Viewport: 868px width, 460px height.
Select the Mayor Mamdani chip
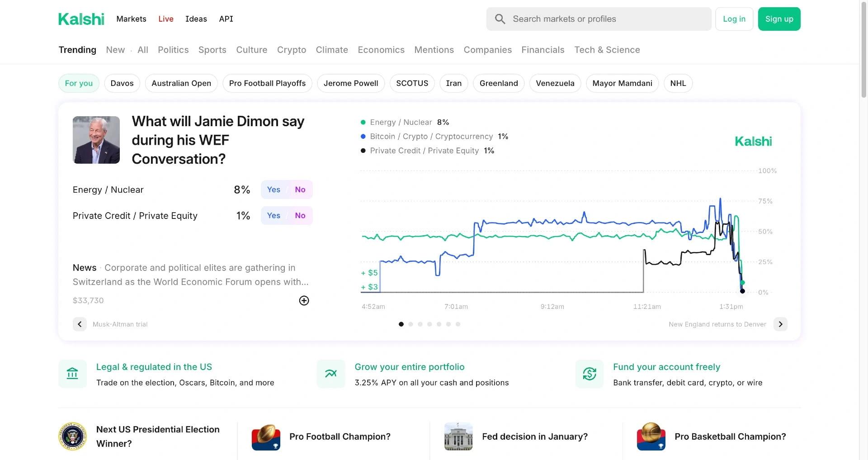tap(622, 83)
